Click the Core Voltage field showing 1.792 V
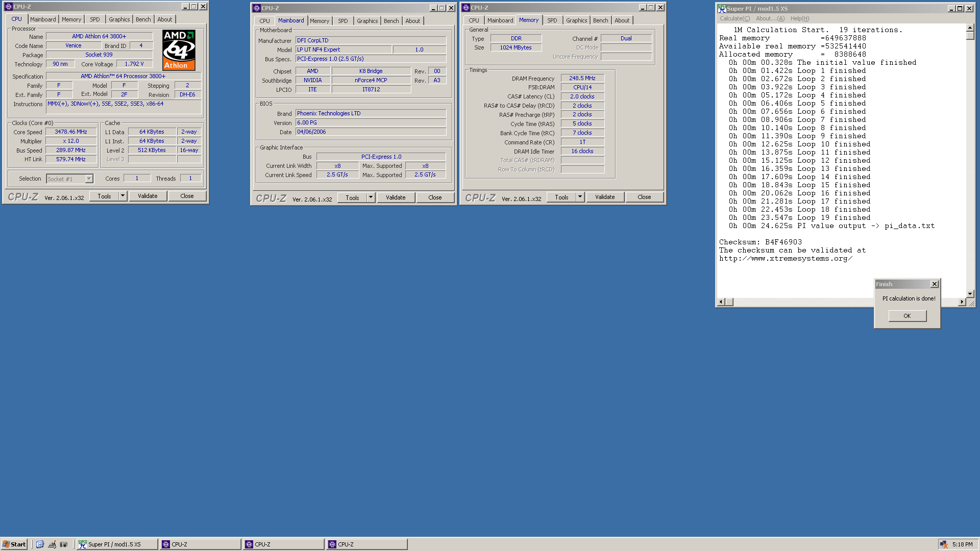The height and width of the screenshot is (551, 980). point(134,64)
